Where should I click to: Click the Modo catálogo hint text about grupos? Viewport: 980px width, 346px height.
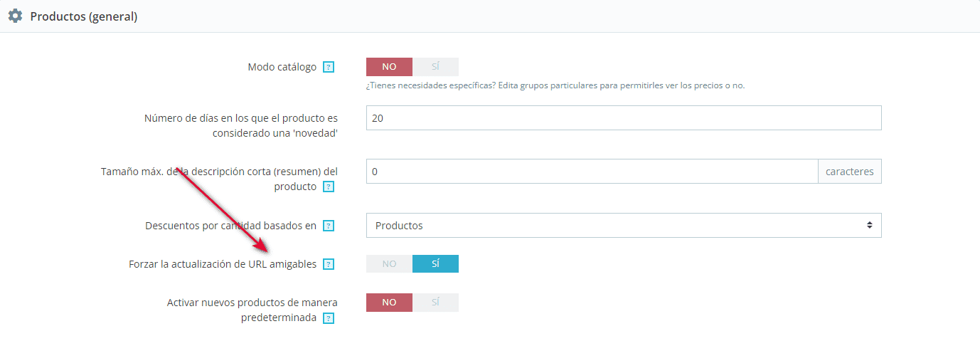(555, 85)
